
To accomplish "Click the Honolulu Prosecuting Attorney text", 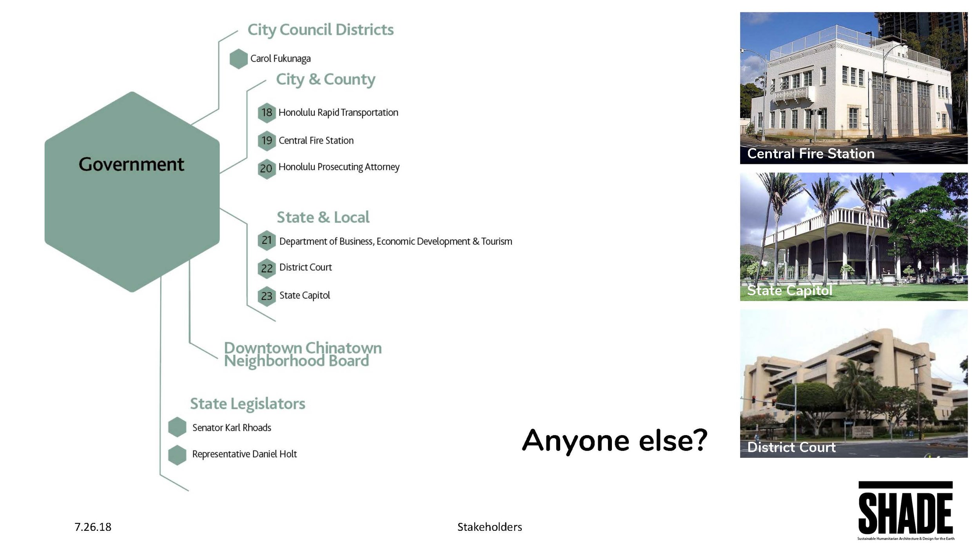I will pyautogui.click(x=339, y=167).
